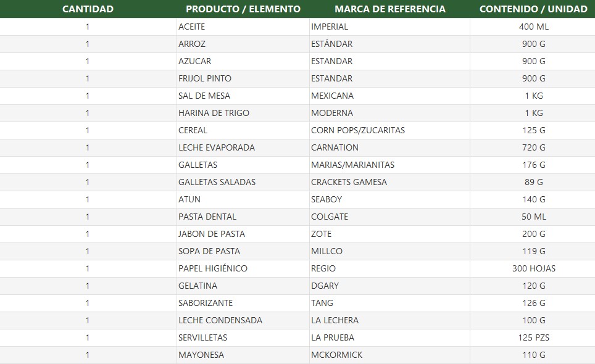
Task: Click the 125 PZS cell
Action: click(533, 337)
